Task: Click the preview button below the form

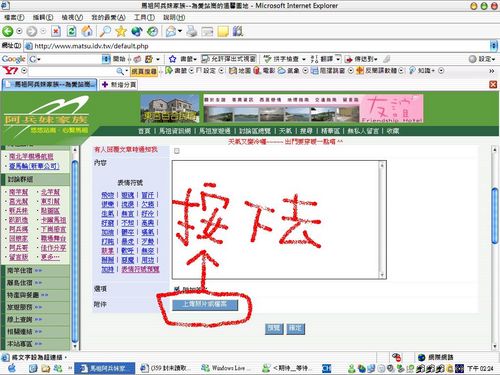Action: coord(274,328)
